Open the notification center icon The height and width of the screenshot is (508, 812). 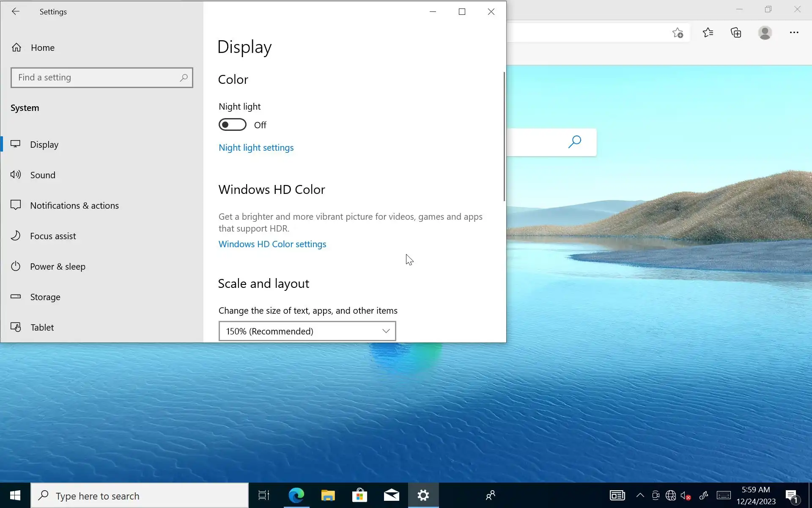791,495
